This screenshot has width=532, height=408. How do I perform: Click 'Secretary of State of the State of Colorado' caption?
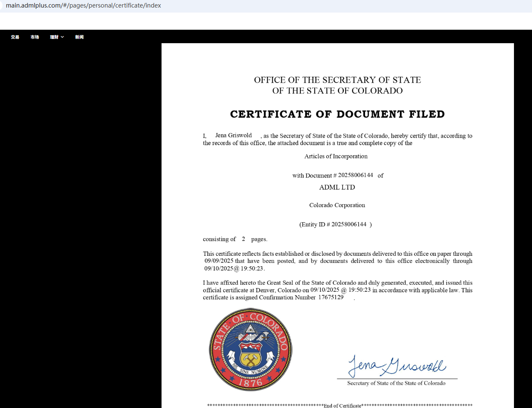(396, 383)
